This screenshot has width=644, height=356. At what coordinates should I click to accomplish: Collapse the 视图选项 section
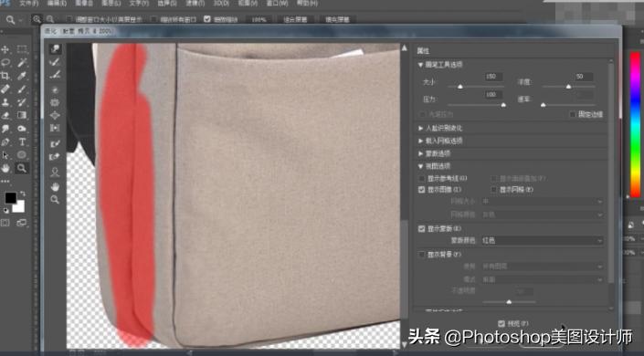(x=420, y=166)
